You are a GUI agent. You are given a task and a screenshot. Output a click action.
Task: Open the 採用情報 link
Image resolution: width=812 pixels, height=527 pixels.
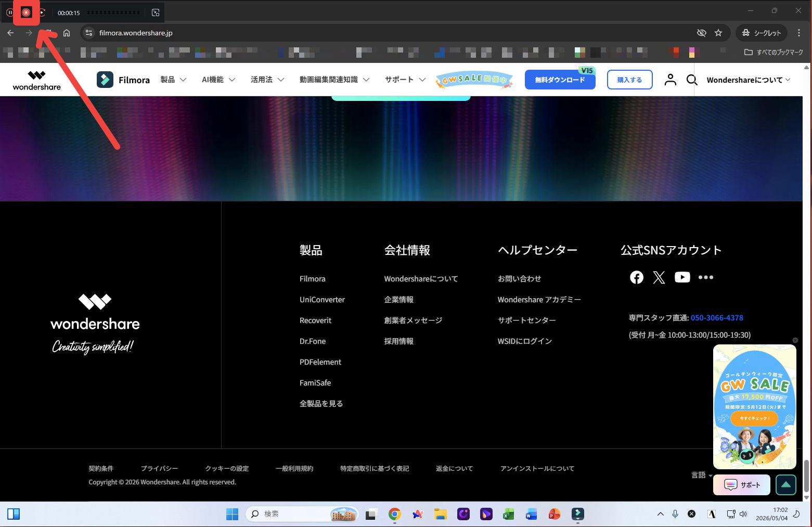pyautogui.click(x=399, y=341)
